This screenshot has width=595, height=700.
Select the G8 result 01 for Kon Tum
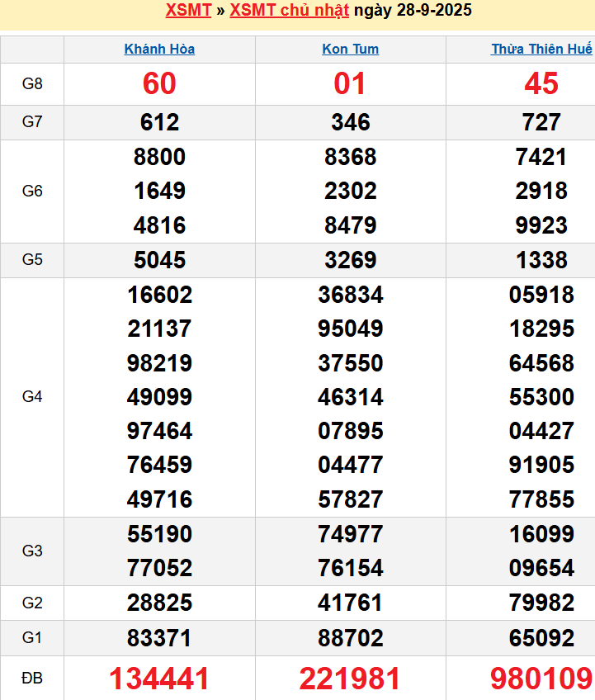[x=351, y=83]
